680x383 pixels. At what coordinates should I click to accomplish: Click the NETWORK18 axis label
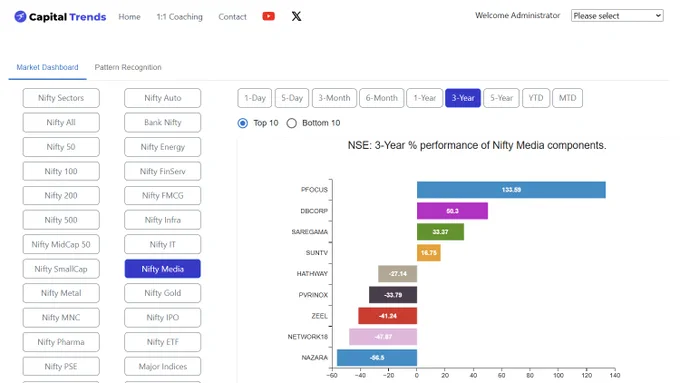(308, 337)
